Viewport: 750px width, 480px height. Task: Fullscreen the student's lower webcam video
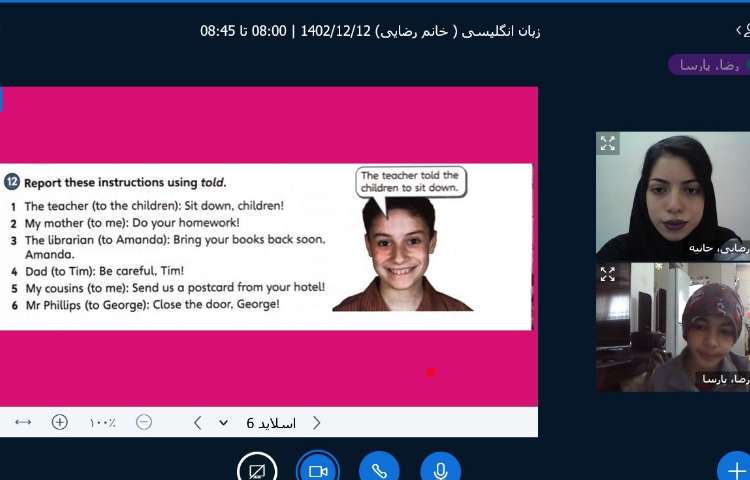click(608, 273)
